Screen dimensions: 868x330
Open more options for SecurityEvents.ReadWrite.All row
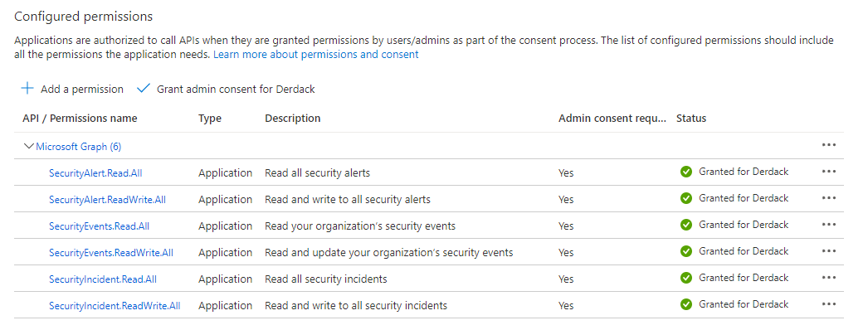click(x=829, y=251)
